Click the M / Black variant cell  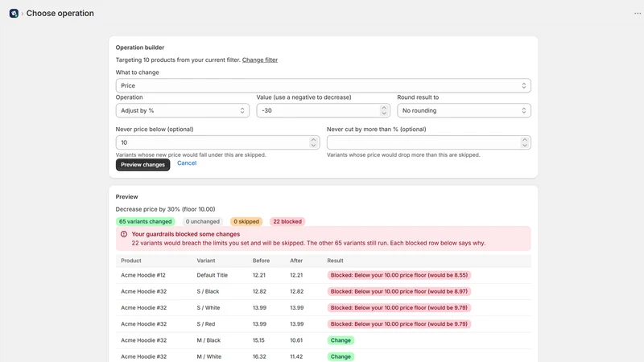point(208,340)
